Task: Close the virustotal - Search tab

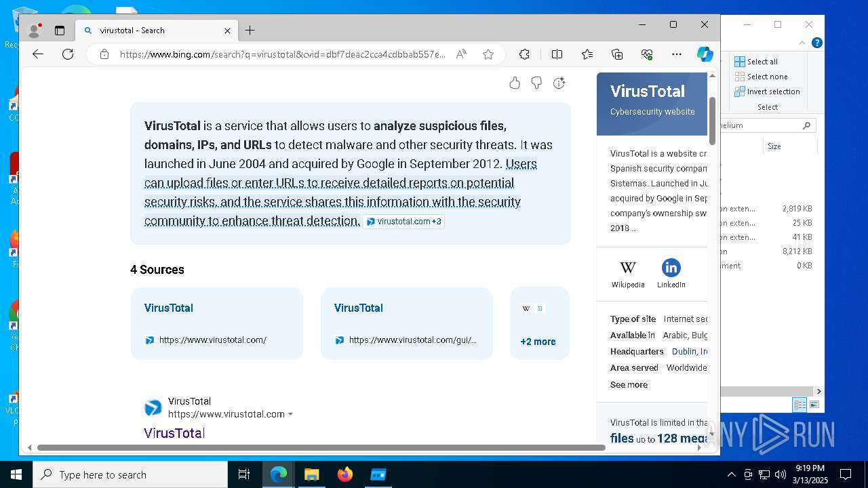Action: pos(228,30)
